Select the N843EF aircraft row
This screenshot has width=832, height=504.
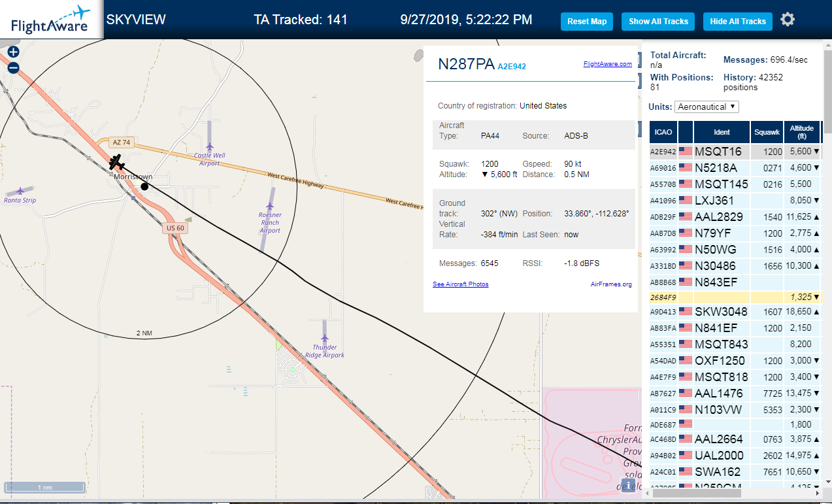(x=735, y=282)
